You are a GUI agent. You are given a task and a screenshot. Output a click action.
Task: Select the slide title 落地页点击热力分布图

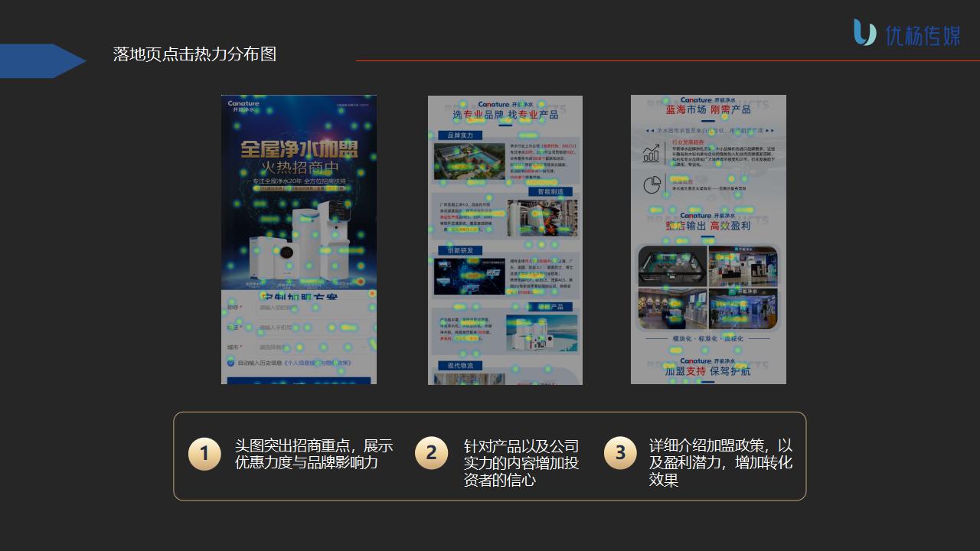[194, 54]
